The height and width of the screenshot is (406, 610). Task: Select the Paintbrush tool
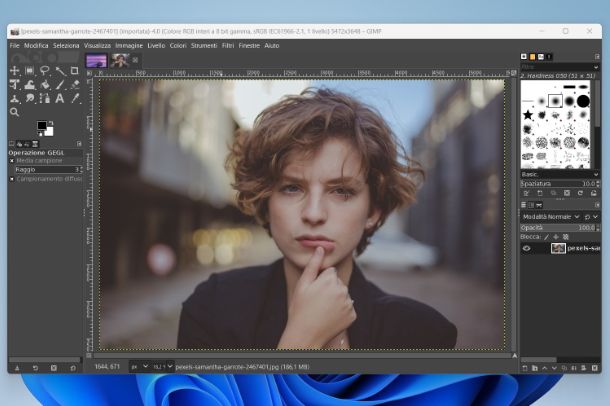tap(60, 84)
